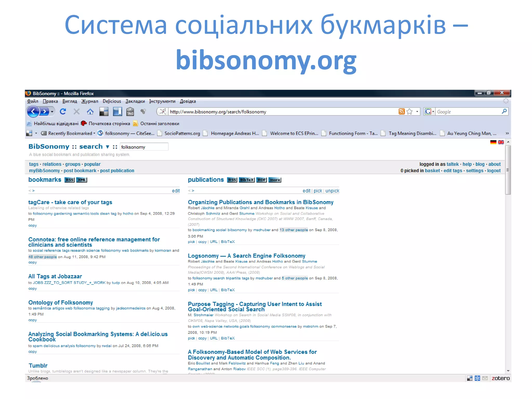Open the Журнал menu
This screenshot has height=399, width=532.
coord(90,101)
